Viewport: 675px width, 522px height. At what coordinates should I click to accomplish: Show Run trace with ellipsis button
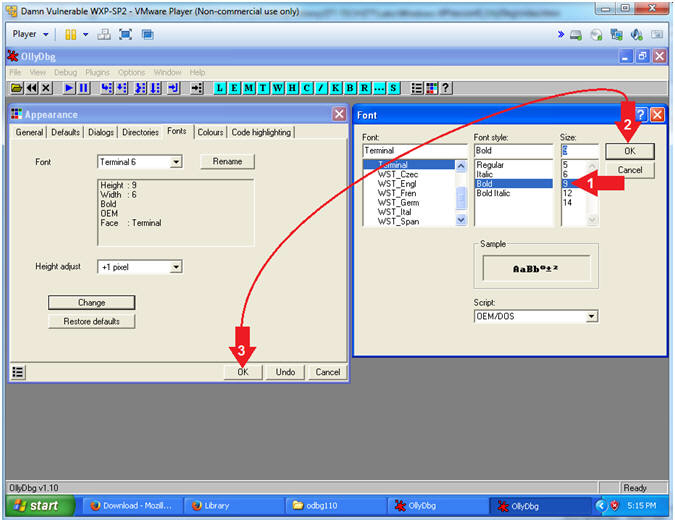pyautogui.click(x=379, y=88)
